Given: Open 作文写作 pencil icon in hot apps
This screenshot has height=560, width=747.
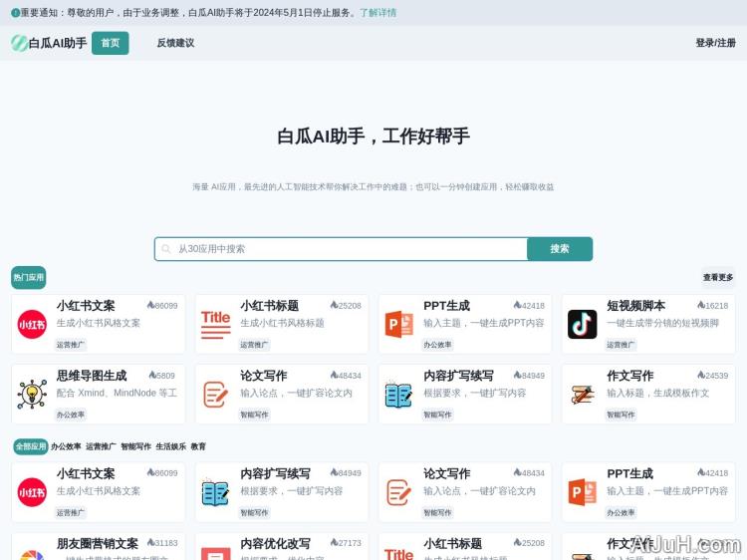Looking at the screenshot, I should pos(583,395).
